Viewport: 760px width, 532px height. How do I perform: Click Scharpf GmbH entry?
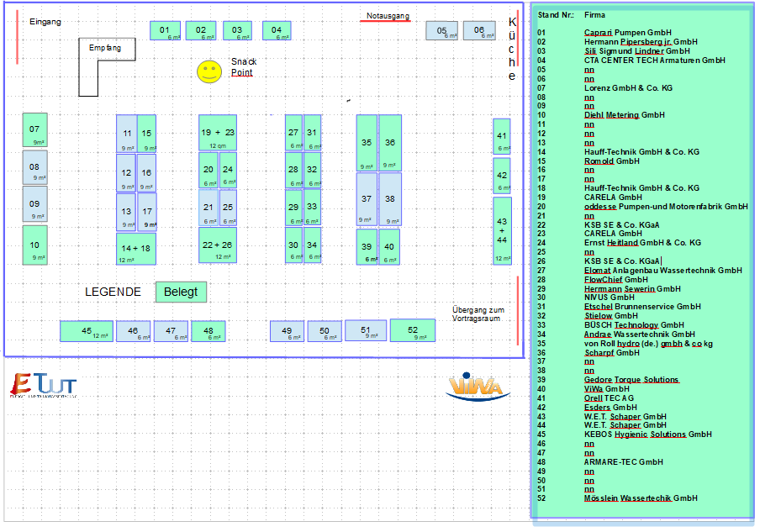[x=612, y=353]
